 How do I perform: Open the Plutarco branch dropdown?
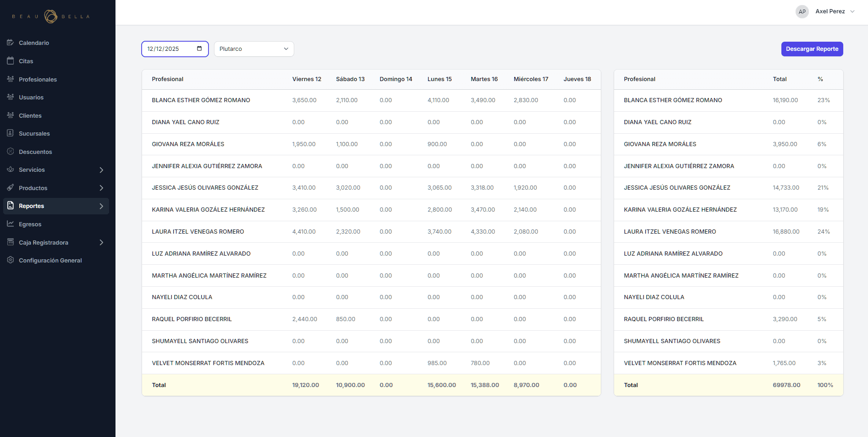tap(254, 49)
